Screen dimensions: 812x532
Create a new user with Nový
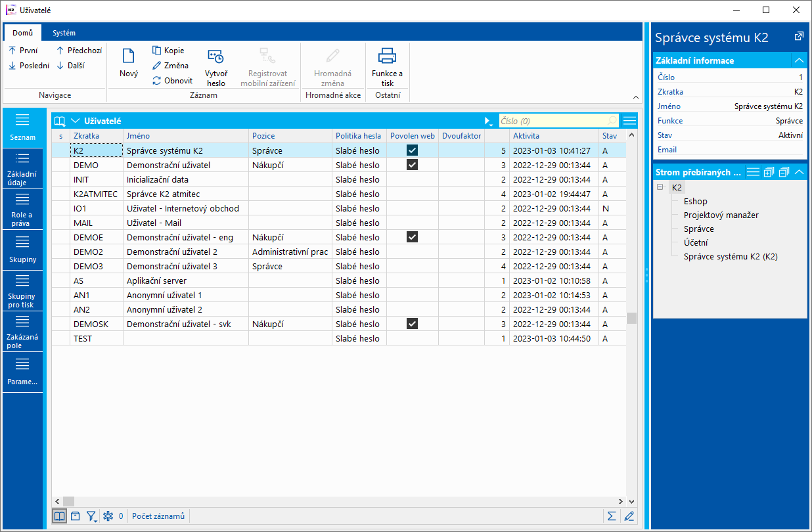coord(129,64)
